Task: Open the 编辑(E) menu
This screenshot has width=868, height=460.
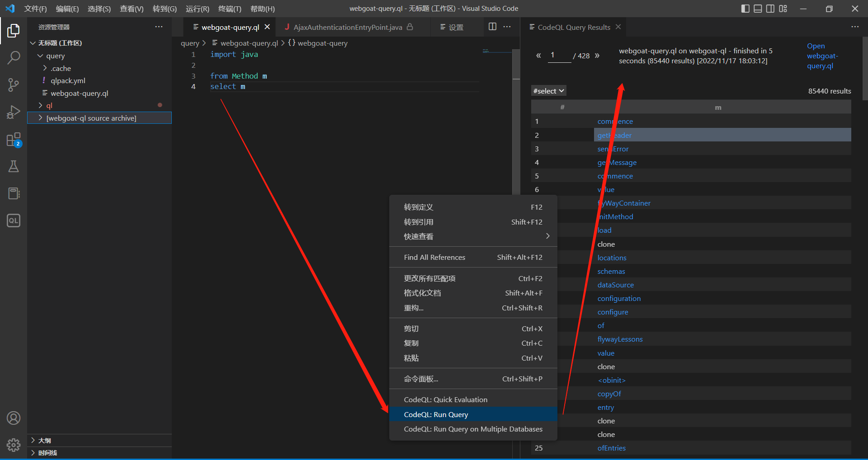Action: click(x=67, y=9)
